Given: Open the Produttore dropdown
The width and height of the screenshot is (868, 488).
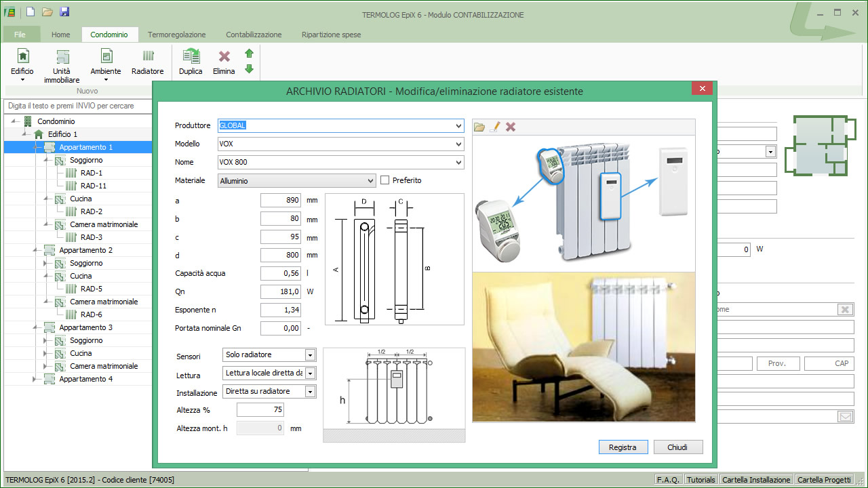Looking at the screenshot, I should coord(459,126).
